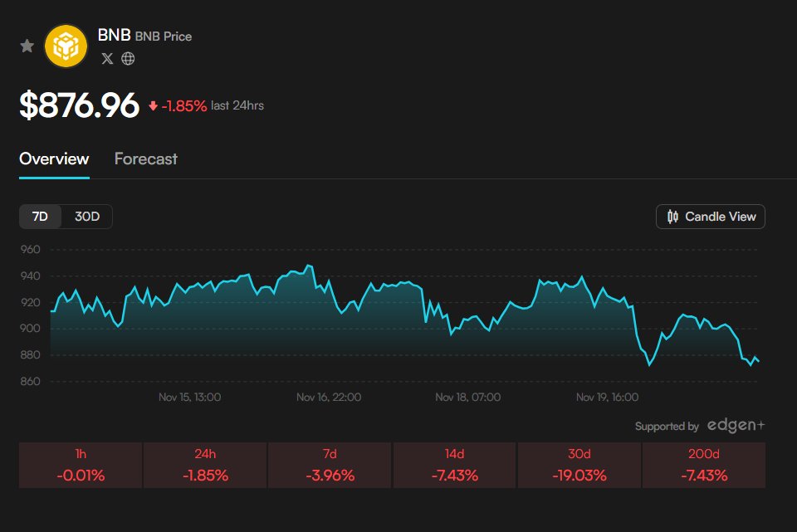Click the BNB hexagon coin logo
This screenshot has height=532, width=797.
click(64, 46)
